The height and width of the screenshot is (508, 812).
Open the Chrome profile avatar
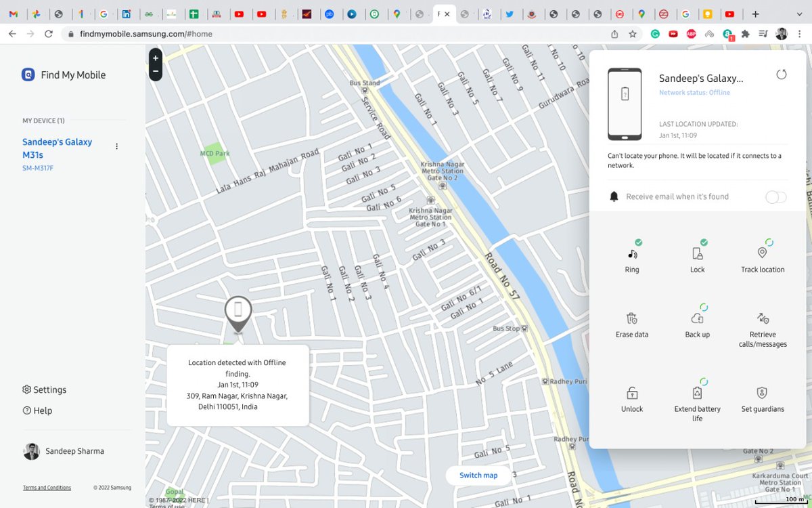point(782,34)
